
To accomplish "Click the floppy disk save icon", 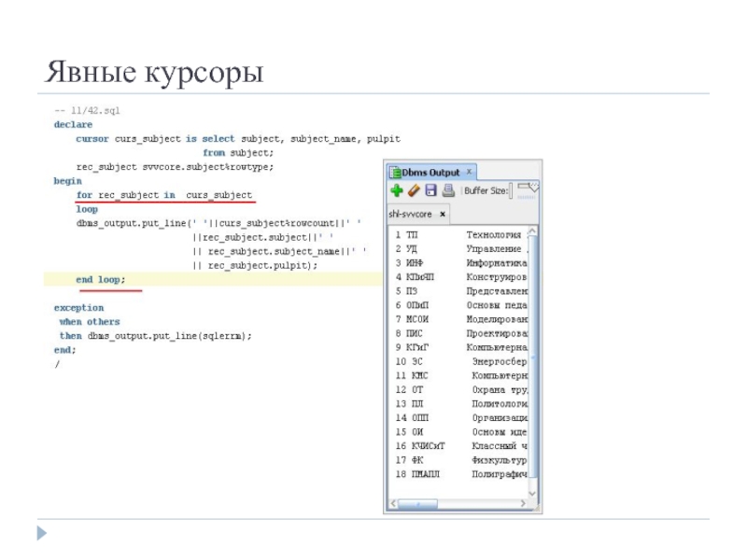I will pos(430,190).
